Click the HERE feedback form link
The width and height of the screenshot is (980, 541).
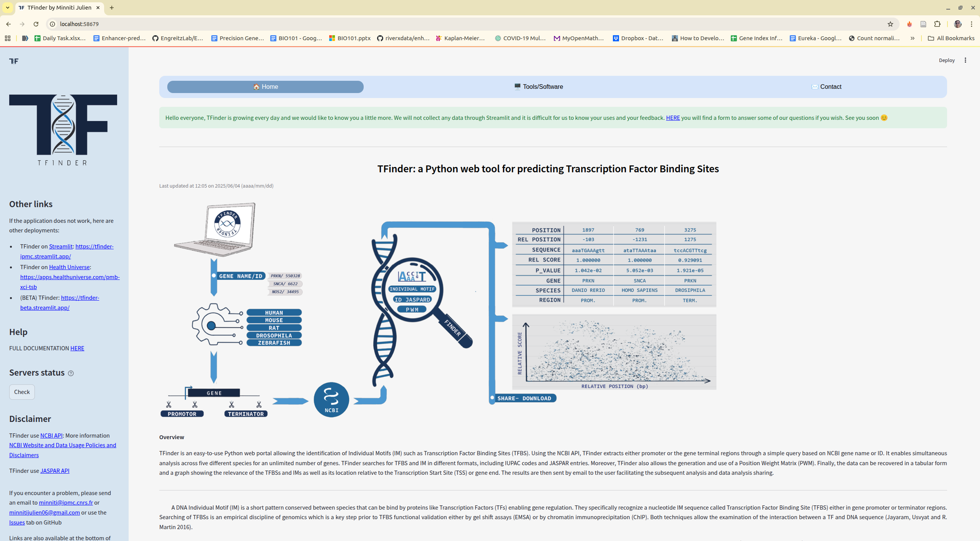click(673, 118)
